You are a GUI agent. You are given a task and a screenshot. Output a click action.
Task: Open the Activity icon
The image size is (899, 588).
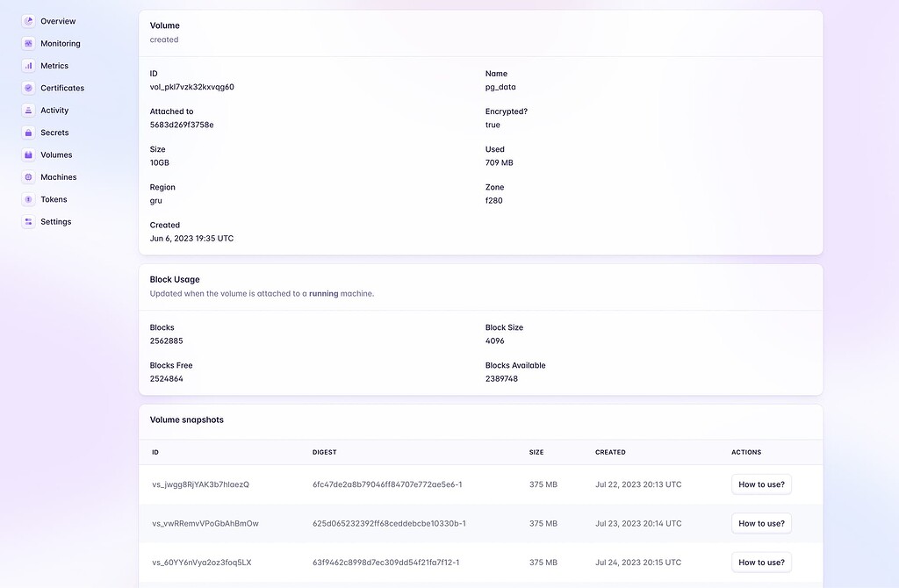(29, 110)
